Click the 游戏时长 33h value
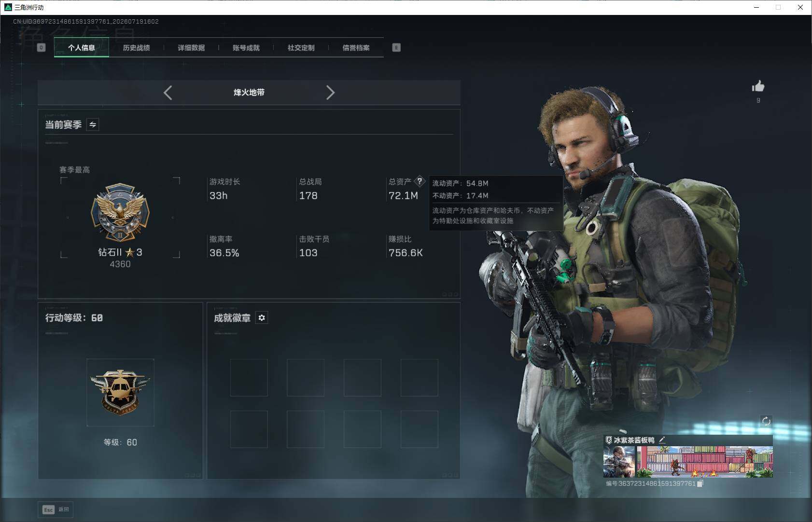This screenshot has height=522, width=812. (218, 195)
